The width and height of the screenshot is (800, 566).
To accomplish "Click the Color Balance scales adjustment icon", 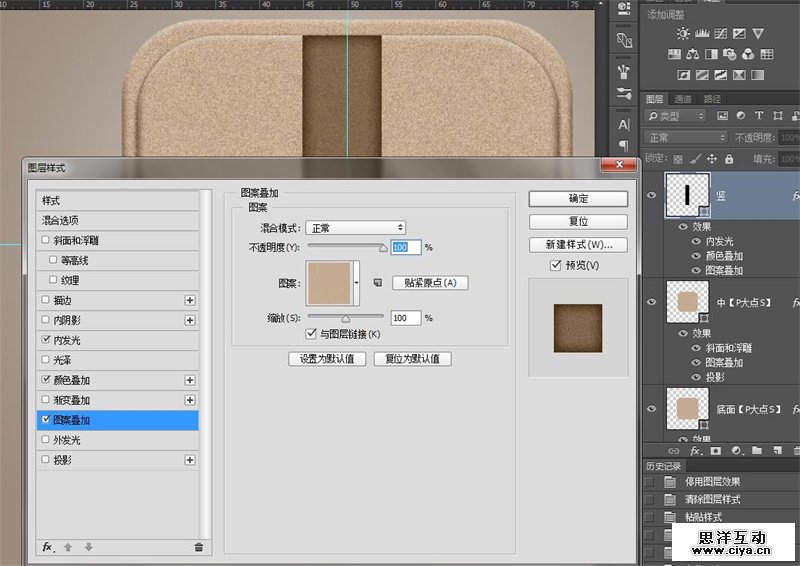I will coord(695,53).
